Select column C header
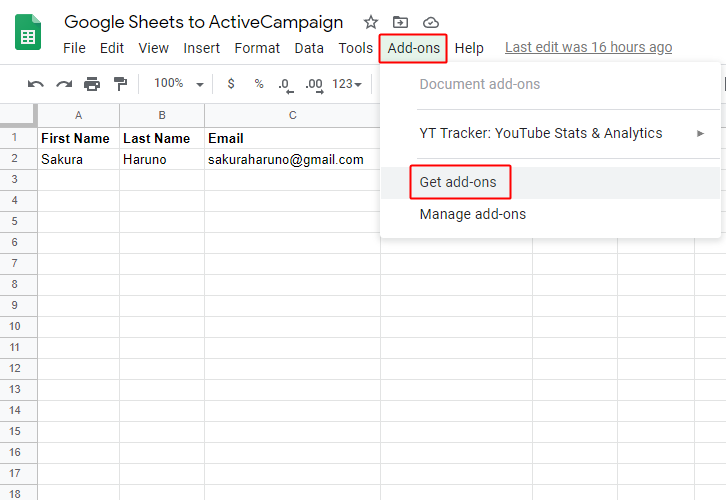Viewport: 726px width, 500px height. pyautogui.click(x=293, y=115)
